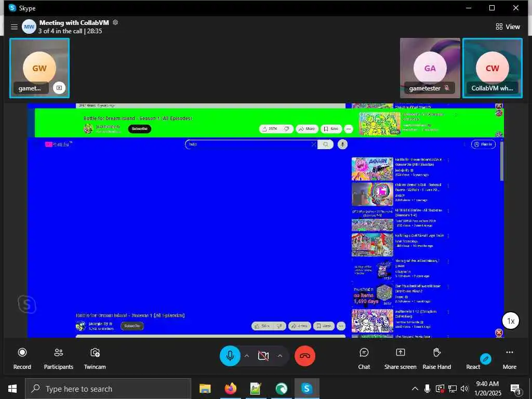Image resolution: width=532 pixels, height=399 pixels.
Task: Open the Chat panel
Action: 364,358
